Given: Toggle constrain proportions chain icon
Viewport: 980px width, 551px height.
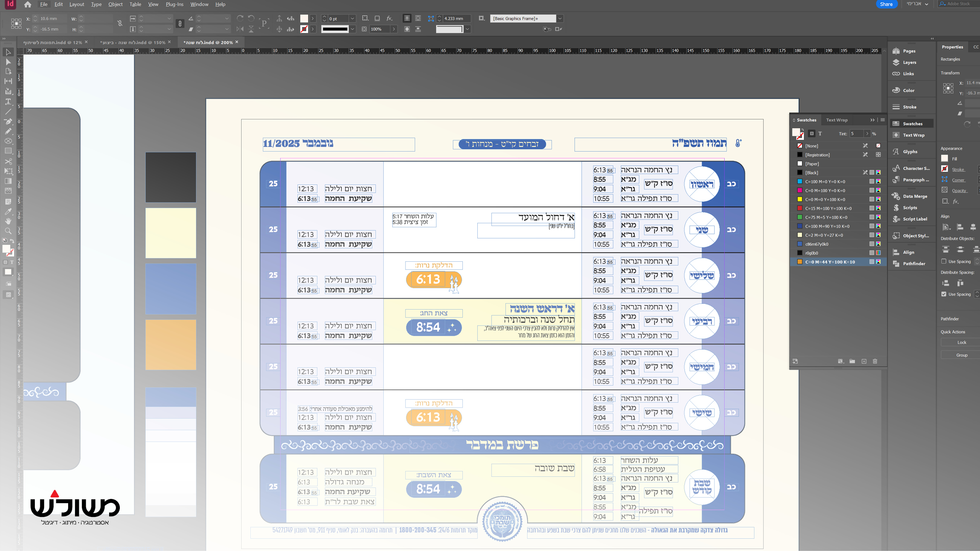Looking at the screenshot, I should coord(120,24).
